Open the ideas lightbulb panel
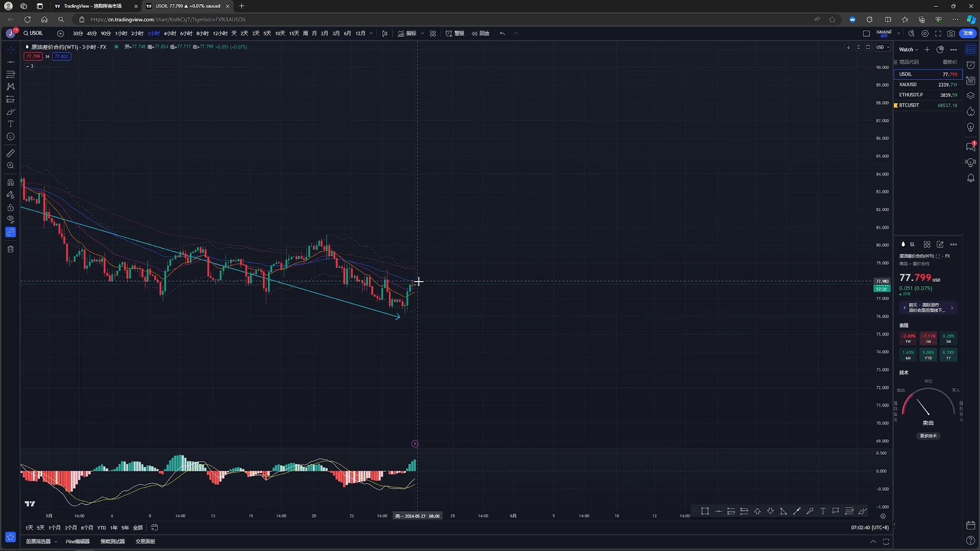Viewport: 980px width, 551px height. tap(971, 127)
